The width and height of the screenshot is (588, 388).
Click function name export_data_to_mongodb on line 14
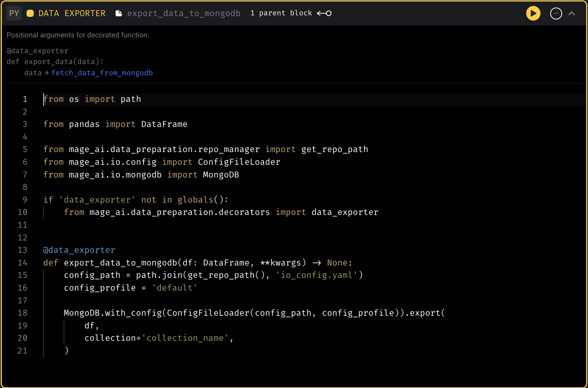(x=120, y=263)
